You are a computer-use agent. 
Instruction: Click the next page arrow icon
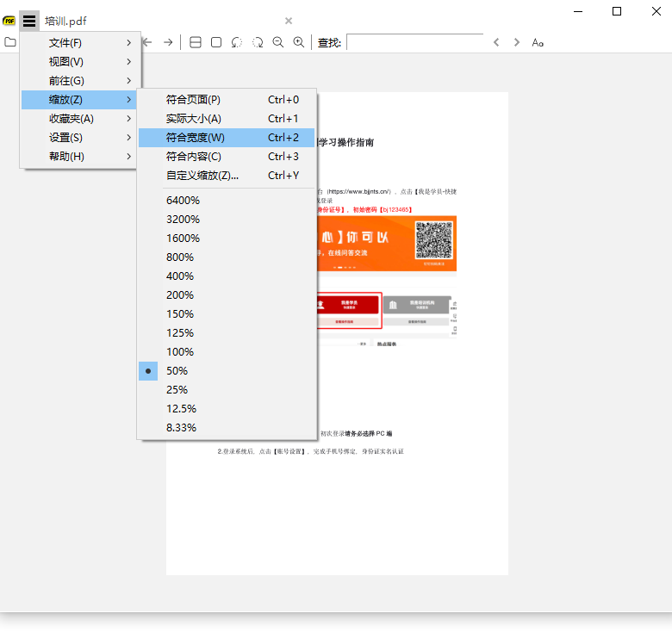pos(168,42)
